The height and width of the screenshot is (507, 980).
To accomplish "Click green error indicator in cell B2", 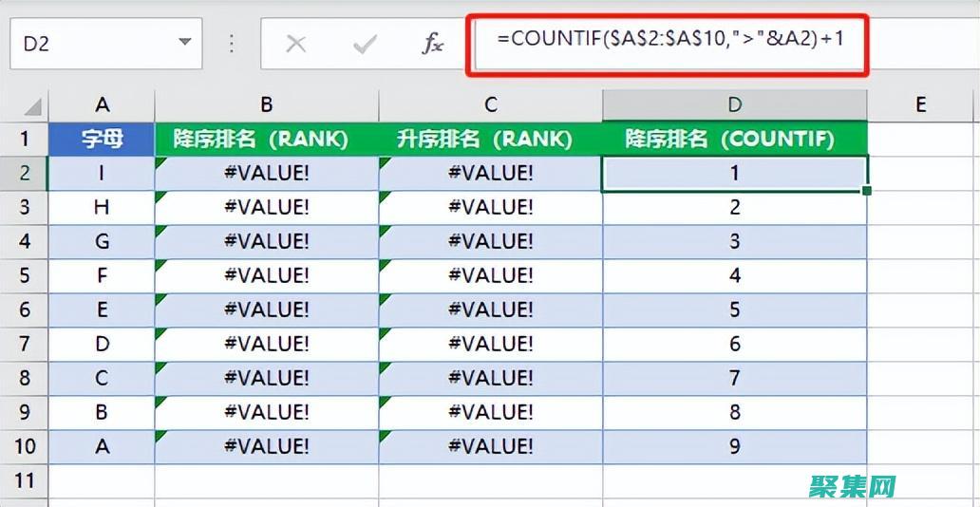I will pyautogui.click(x=160, y=161).
